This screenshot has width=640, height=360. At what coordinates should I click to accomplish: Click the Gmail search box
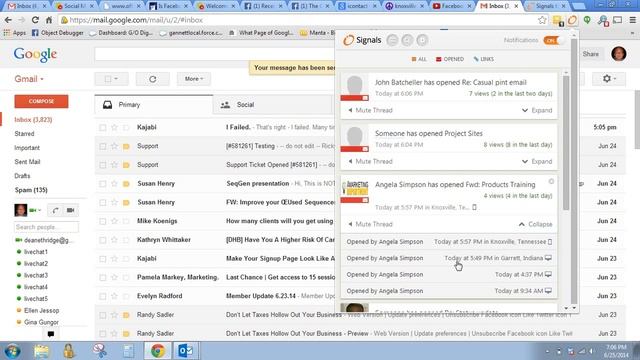pyautogui.click(x=214, y=54)
